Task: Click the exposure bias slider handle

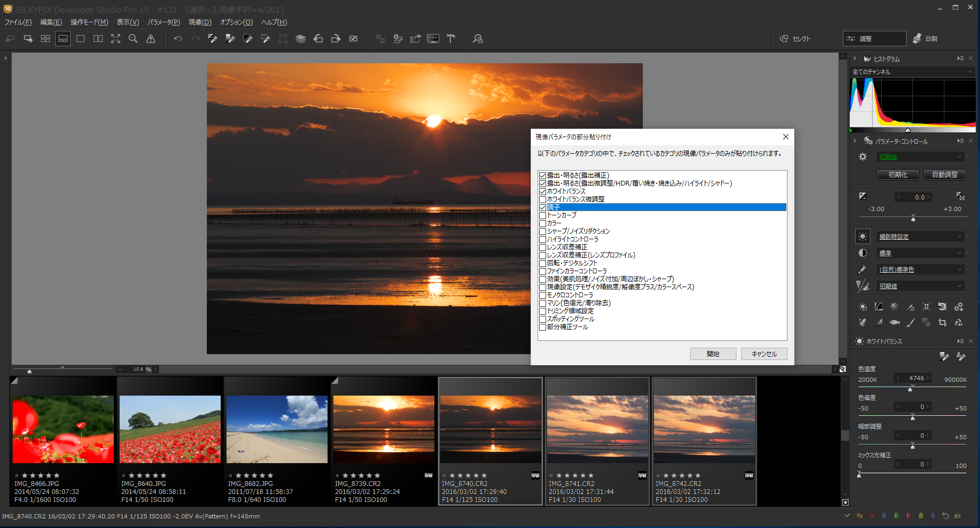Action: tap(913, 219)
